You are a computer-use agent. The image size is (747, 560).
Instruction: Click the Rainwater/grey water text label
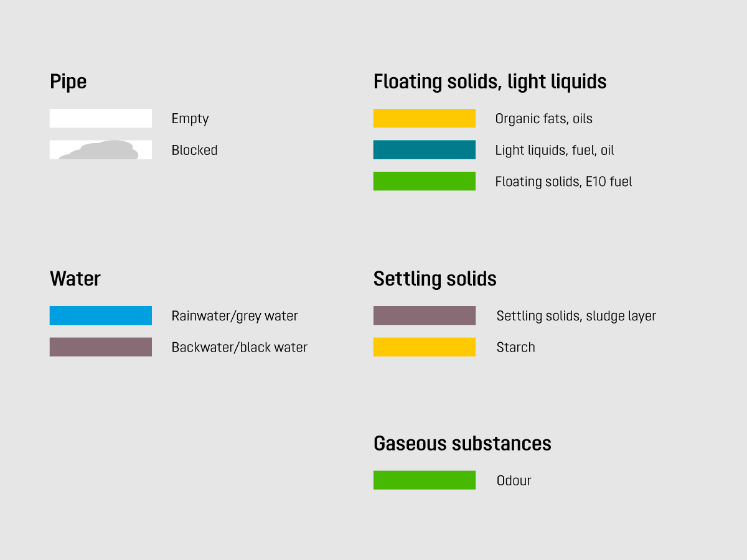tap(235, 316)
